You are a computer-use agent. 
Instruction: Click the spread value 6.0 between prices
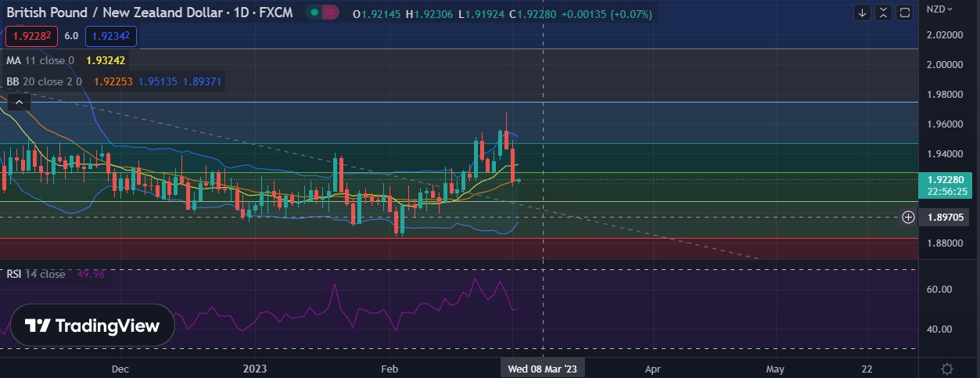71,36
